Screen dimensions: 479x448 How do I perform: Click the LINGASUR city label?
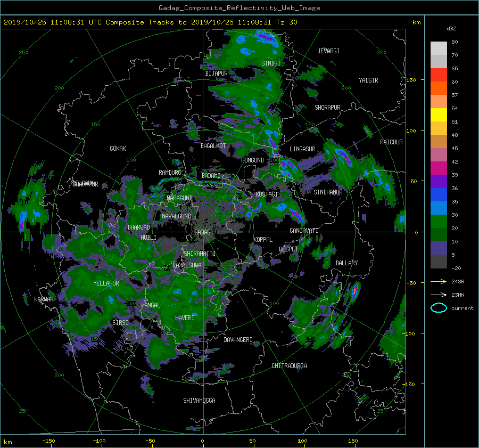[302, 149]
